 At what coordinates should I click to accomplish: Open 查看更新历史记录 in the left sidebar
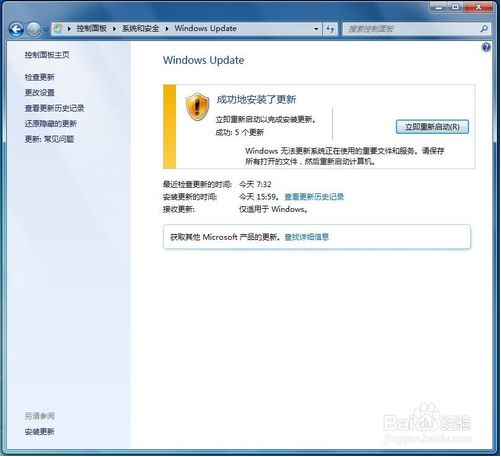54,108
